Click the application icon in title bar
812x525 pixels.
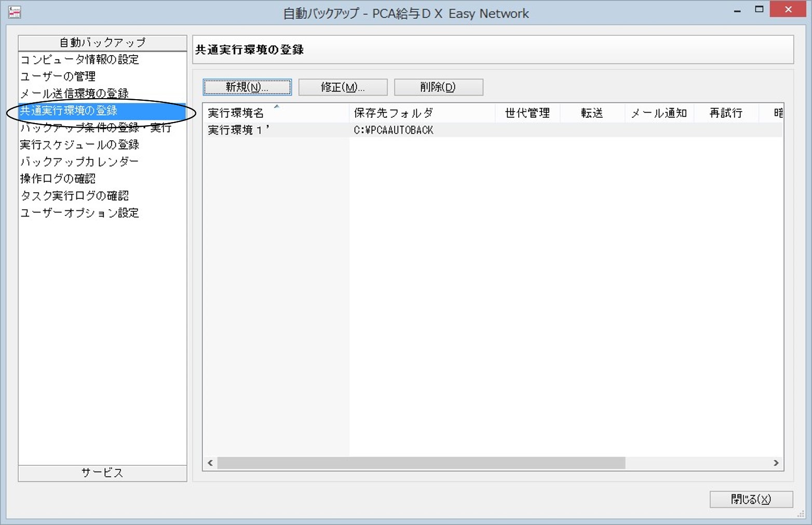tap(15, 12)
